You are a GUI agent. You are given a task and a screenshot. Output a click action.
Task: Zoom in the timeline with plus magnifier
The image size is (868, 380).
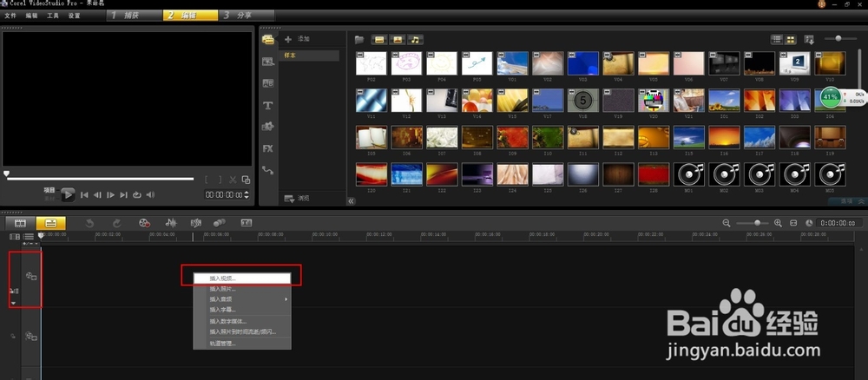coord(778,223)
